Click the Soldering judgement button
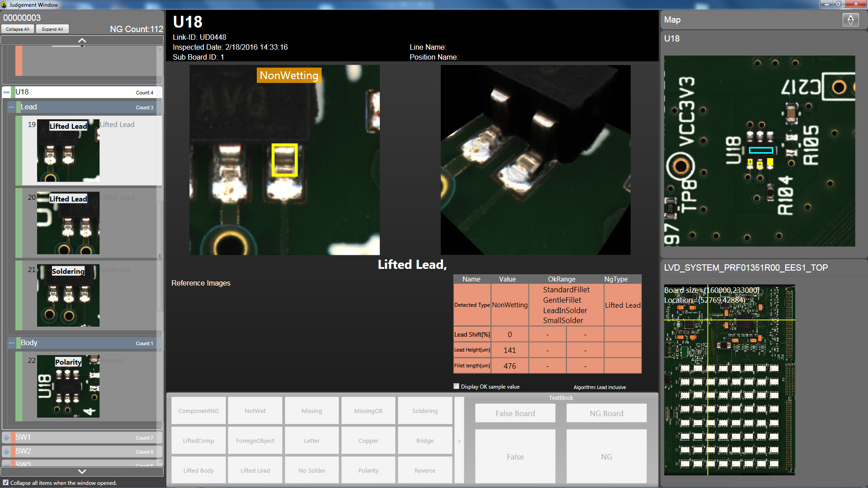The height and width of the screenshot is (488, 868). click(x=425, y=411)
